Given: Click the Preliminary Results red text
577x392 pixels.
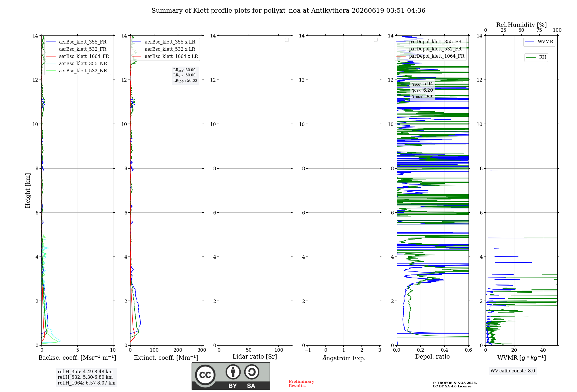Looking at the screenshot, I should [301, 384].
